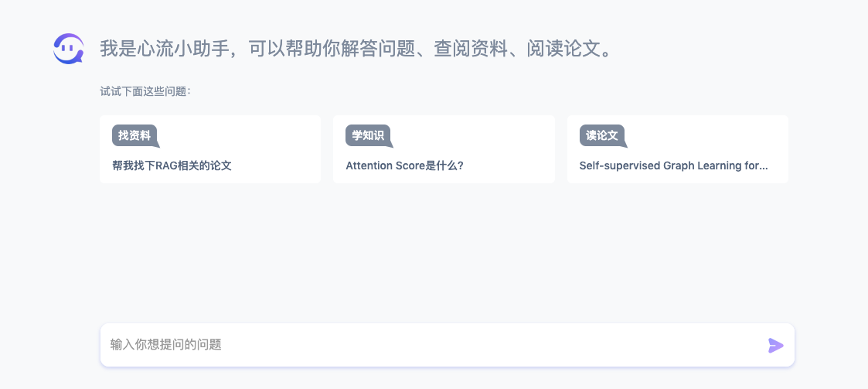Click the hint text 试试下面这些问题
This screenshot has height=389, width=868.
145,91
